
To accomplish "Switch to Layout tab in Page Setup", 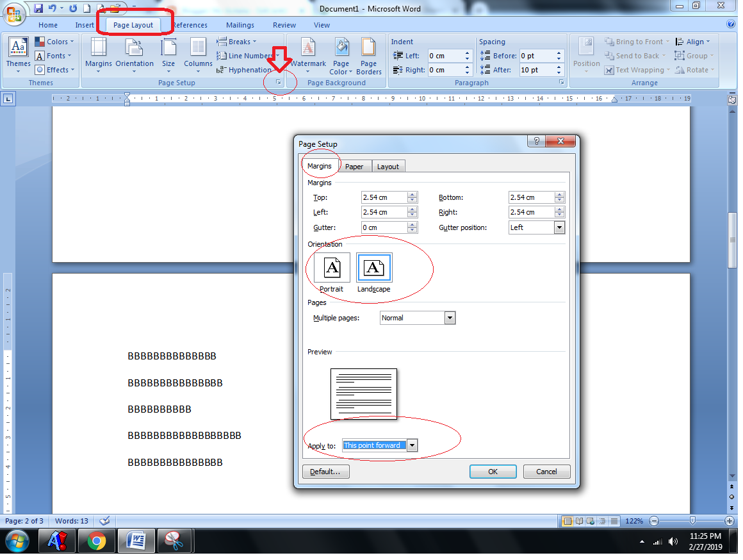I will 388,167.
